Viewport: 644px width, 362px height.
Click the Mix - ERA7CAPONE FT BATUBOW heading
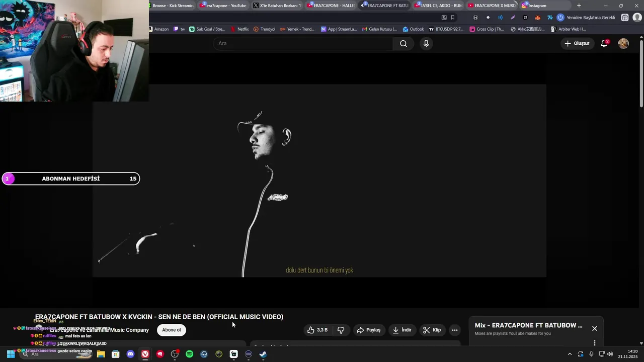(528, 325)
